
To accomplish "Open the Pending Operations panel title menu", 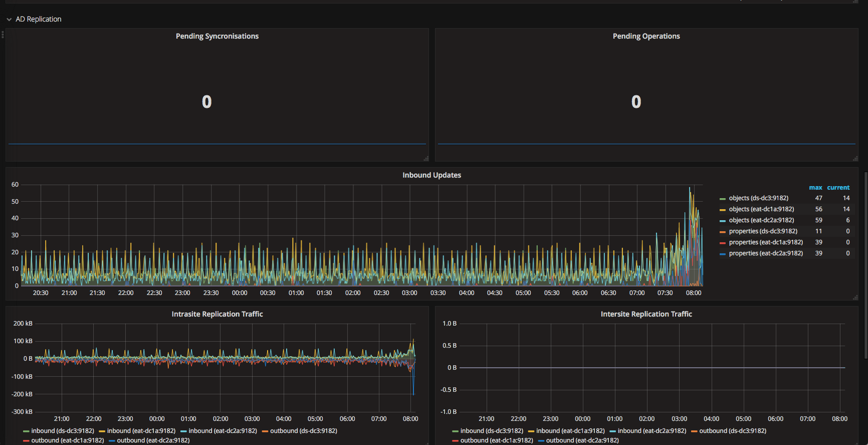I will 646,36.
